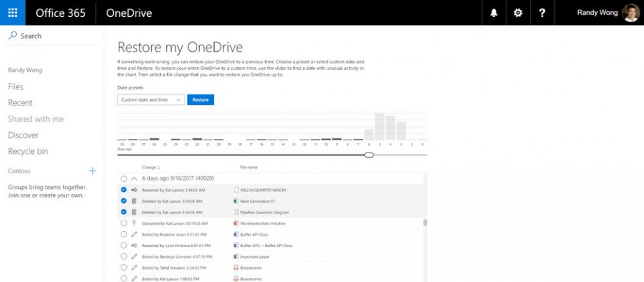This screenshot has width=644, height=282.
Task: Click the Office 365 header link
Action: (x=60, y=13)
